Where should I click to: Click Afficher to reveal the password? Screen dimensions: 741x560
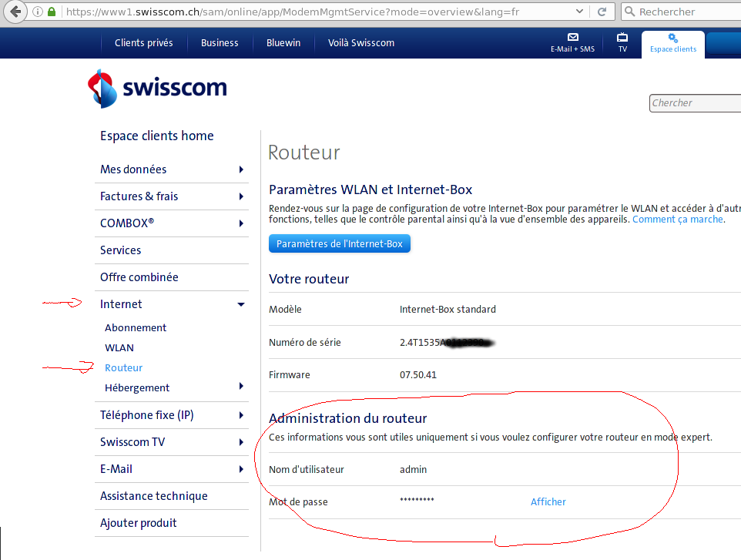548,501
